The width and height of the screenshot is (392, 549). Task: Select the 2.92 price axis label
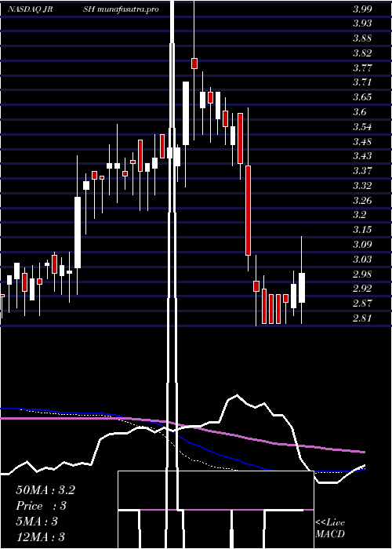(362, 289)
